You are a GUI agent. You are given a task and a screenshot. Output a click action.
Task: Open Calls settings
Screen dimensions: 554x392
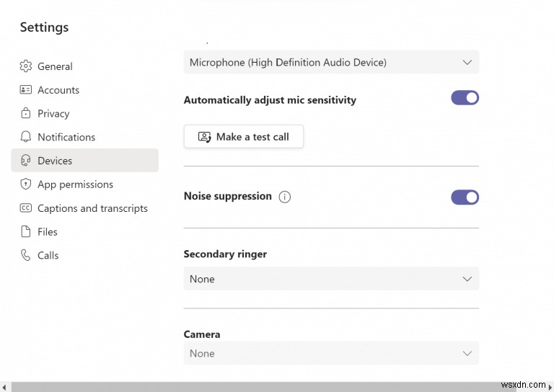(x=85, y=256)
